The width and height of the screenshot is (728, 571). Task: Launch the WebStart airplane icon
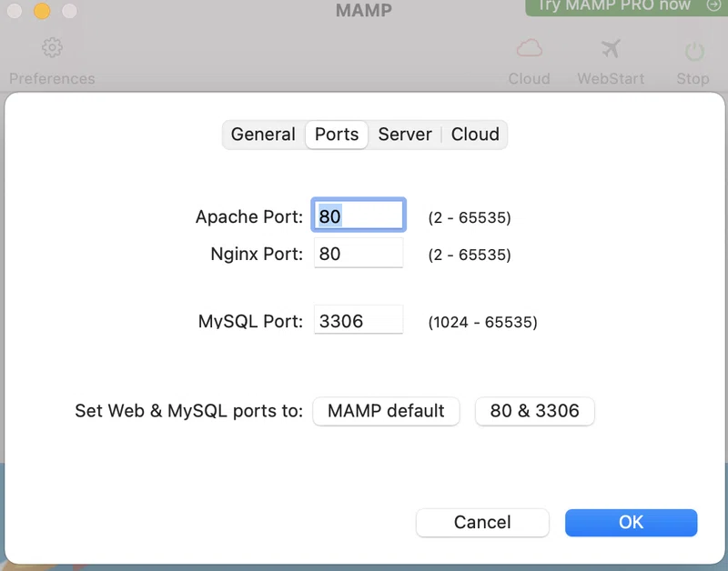tap(611, 48)
